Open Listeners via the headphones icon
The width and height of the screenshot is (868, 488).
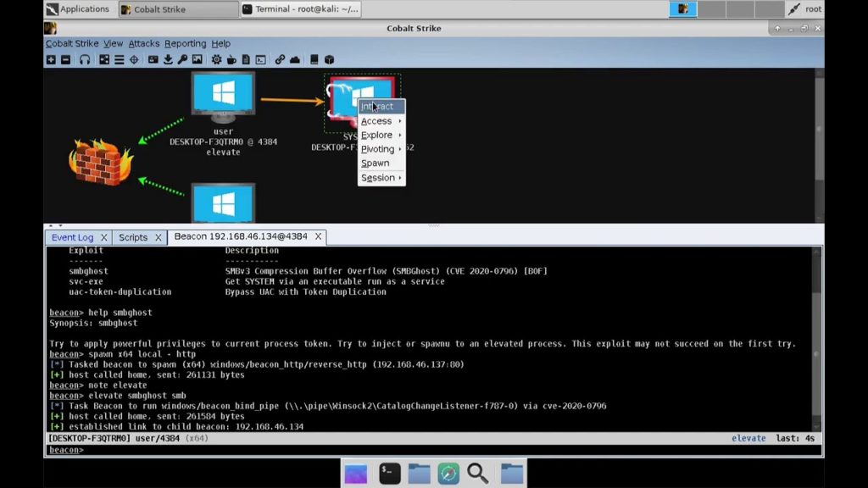pos(84,60)
